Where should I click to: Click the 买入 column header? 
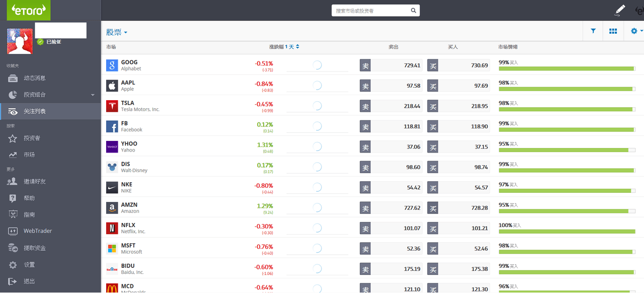point(453,47)
